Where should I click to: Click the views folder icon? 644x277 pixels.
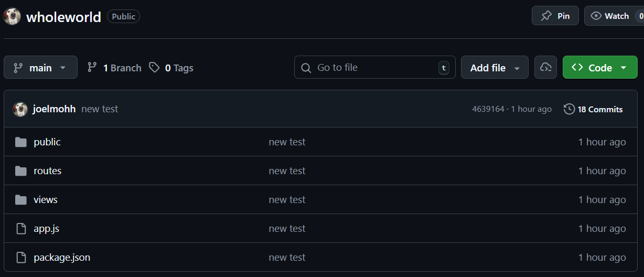[21, 200]
